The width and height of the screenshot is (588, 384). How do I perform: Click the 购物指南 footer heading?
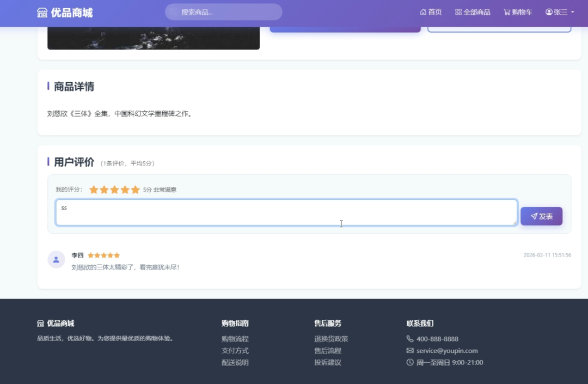tap(235, 323)
